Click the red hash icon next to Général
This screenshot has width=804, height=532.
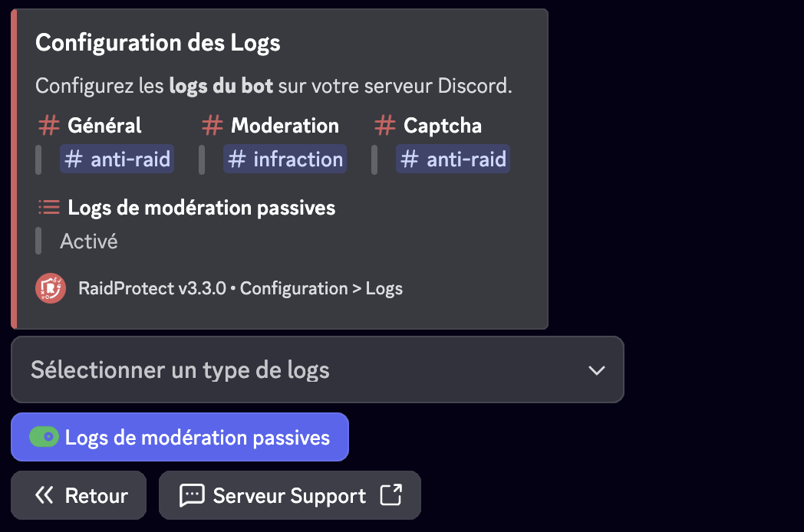click(48, 125)
